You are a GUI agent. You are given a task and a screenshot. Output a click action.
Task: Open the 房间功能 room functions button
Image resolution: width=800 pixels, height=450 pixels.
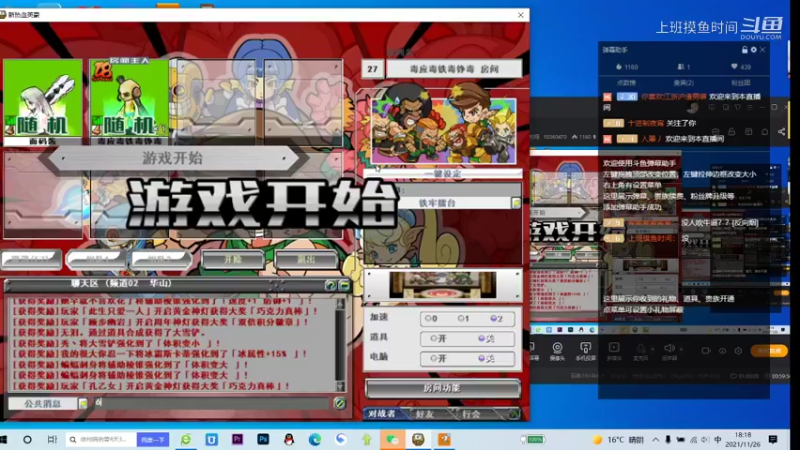point(442,388)
